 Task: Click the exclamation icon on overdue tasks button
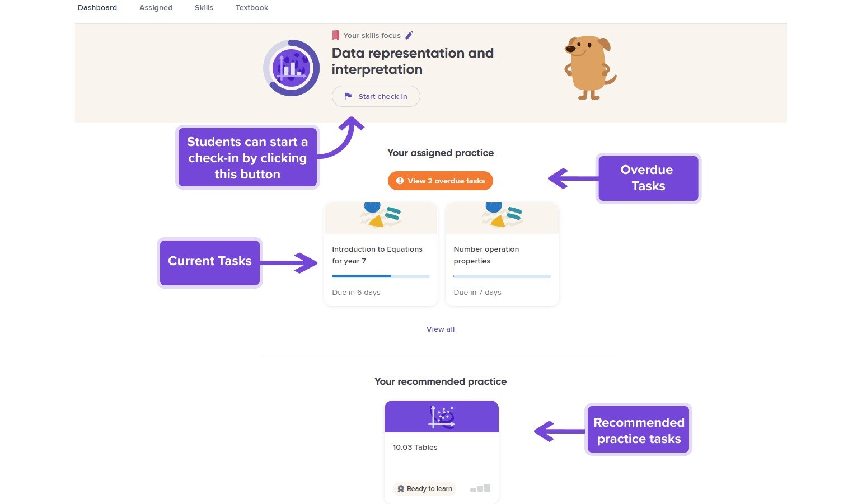(x=400, y=181)
